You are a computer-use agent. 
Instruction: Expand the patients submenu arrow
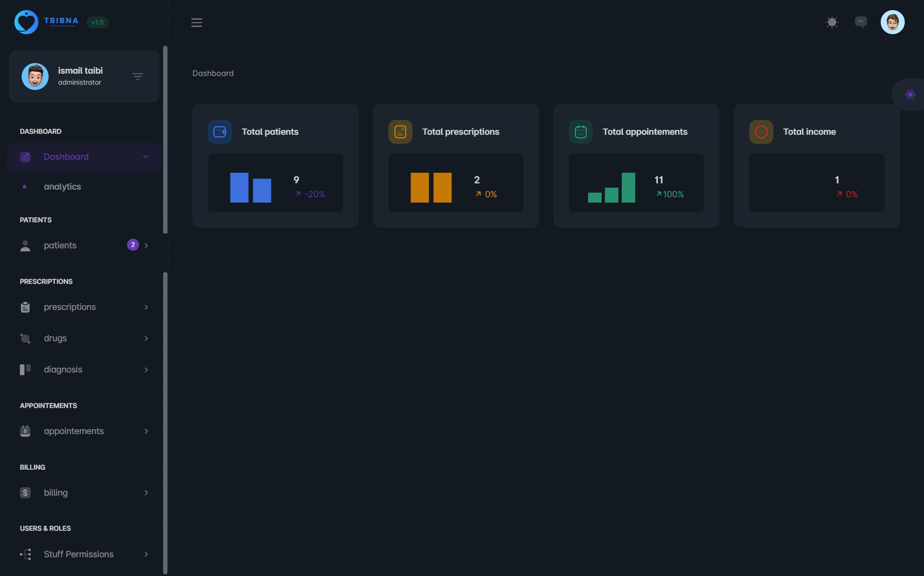pos(146,246)
